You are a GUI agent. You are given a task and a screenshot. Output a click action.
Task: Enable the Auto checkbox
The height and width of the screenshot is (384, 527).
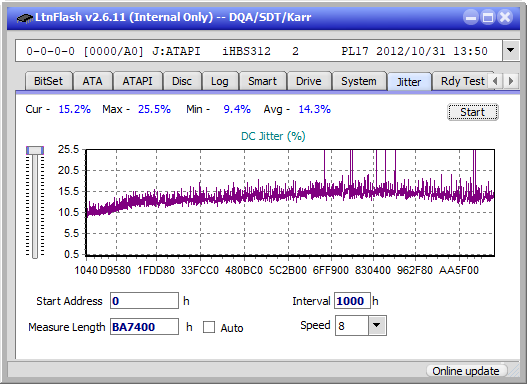[209, 327]
